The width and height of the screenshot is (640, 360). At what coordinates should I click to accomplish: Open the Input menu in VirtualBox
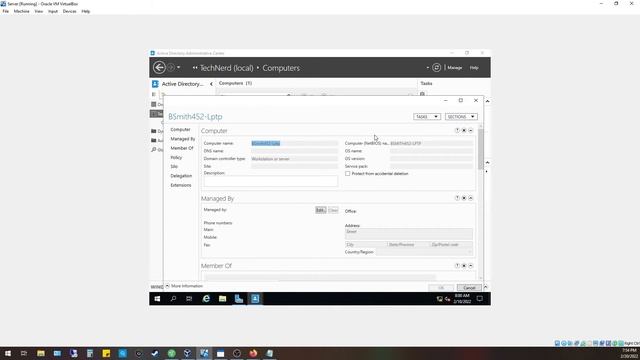pyautogui.click(x=53, y=11)
